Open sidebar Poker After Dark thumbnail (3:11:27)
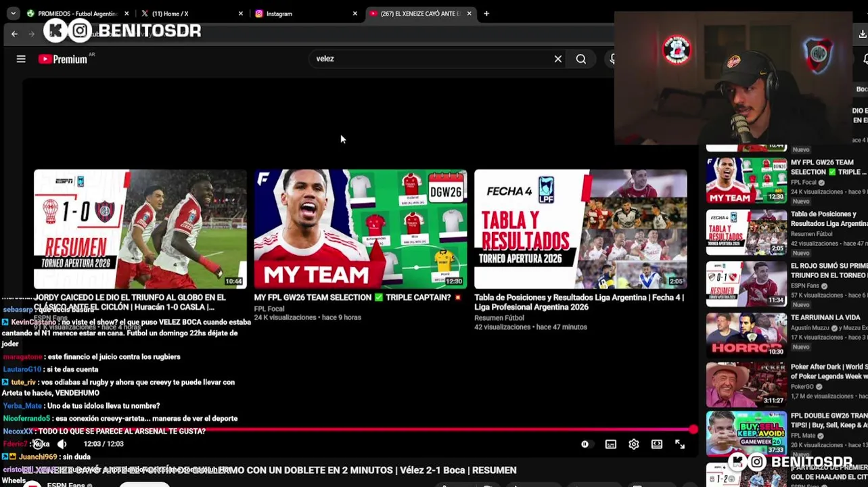This screenshot has height=487, width=868. point(747,384)
